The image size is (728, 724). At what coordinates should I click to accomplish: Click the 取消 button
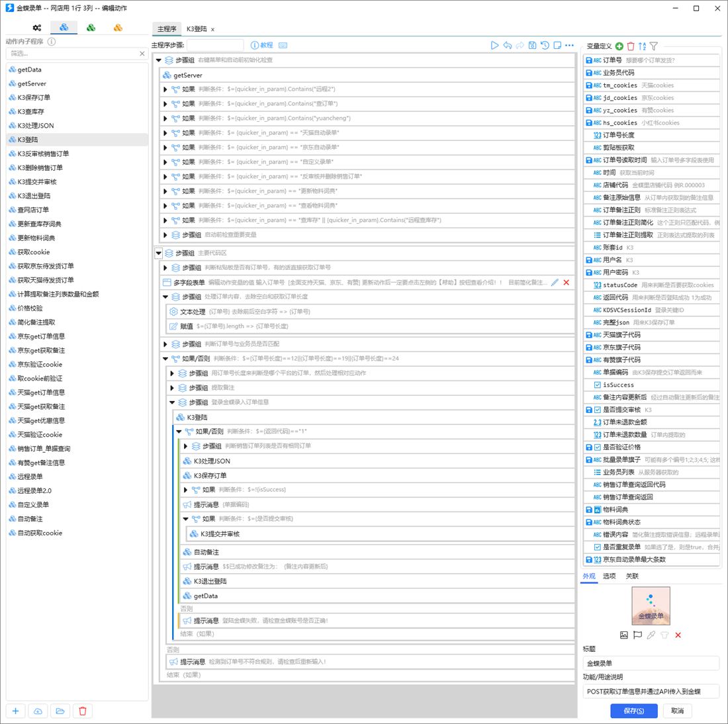pos(677,711)
